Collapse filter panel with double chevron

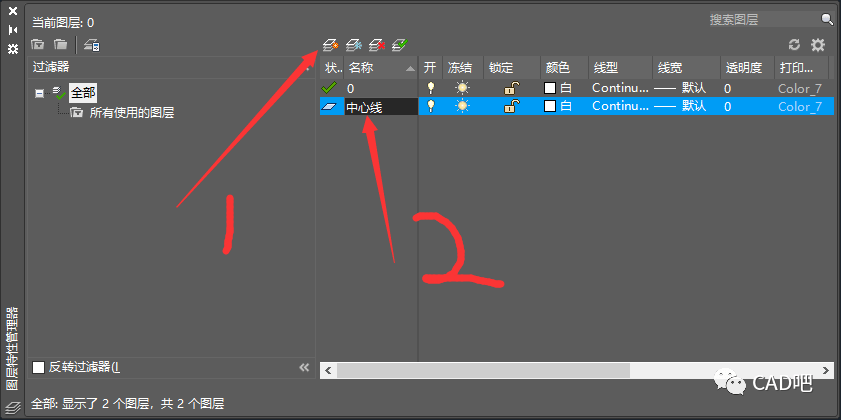pyautogui.click(x=304, y=367)
